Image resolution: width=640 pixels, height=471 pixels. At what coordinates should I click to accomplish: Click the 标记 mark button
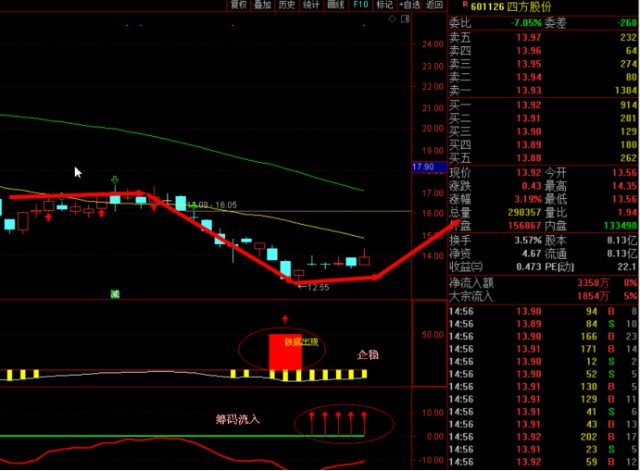point(385,5)
